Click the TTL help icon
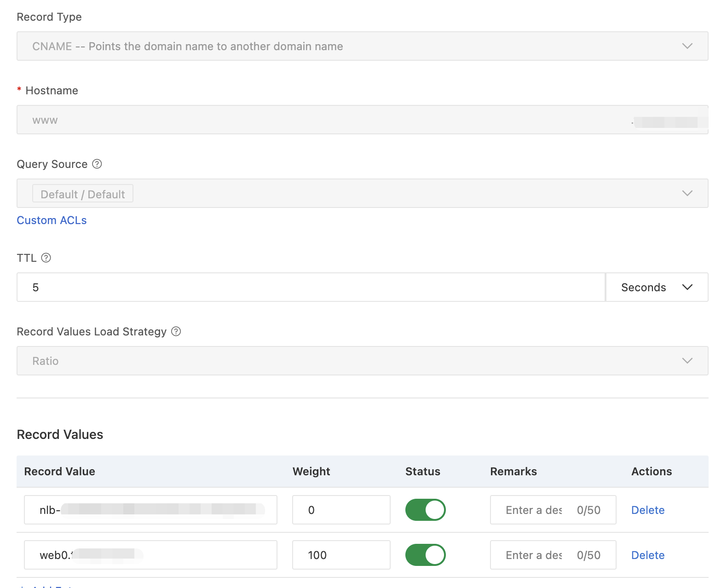 46,258
